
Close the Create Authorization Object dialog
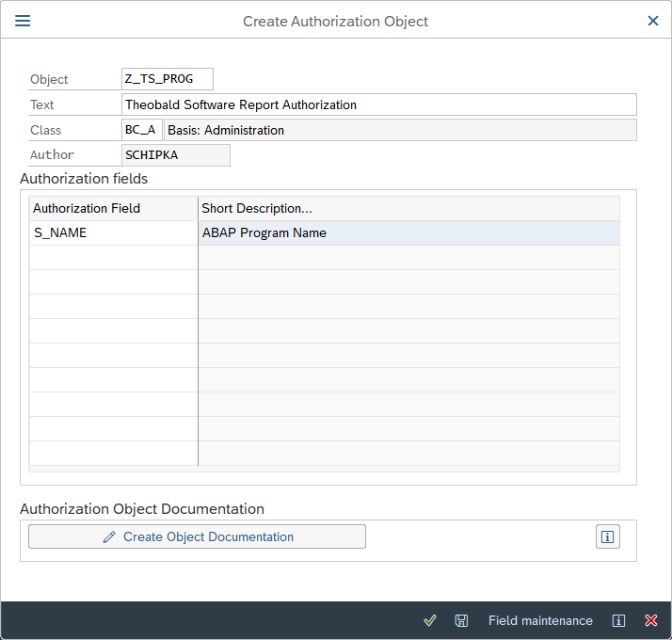click(653, 21)
